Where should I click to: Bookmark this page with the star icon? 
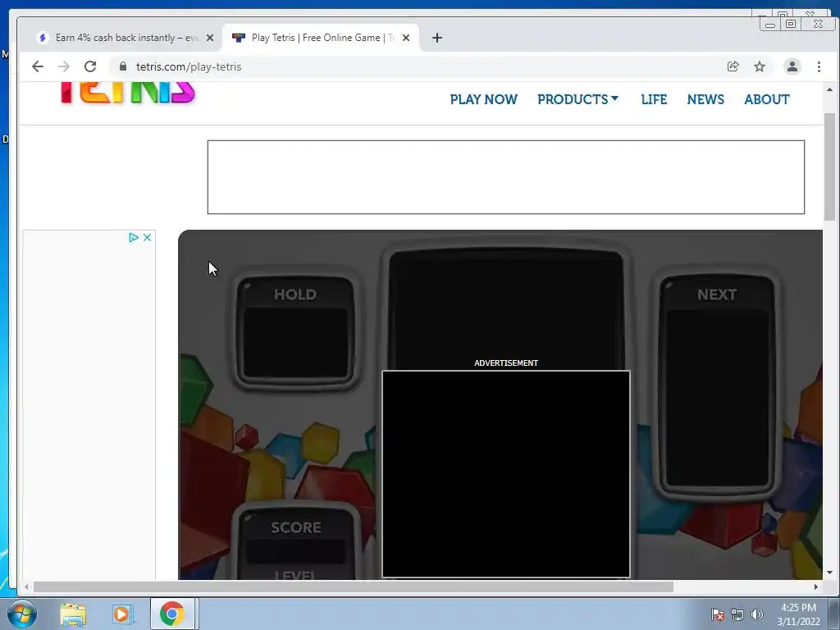click(x=760, y=66)
